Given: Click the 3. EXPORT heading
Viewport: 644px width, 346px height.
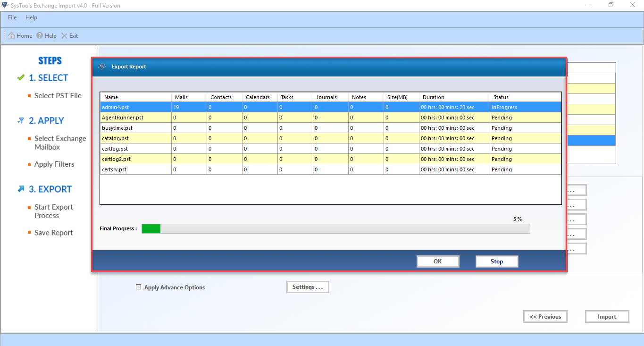Looking at the screenshot, I should coord(50,189).
